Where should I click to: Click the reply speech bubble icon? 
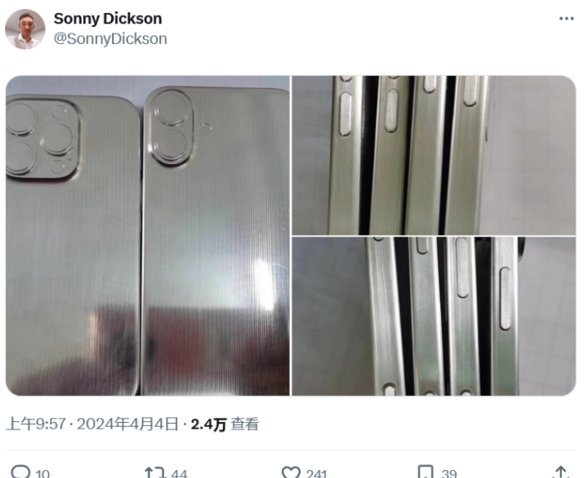20,472
